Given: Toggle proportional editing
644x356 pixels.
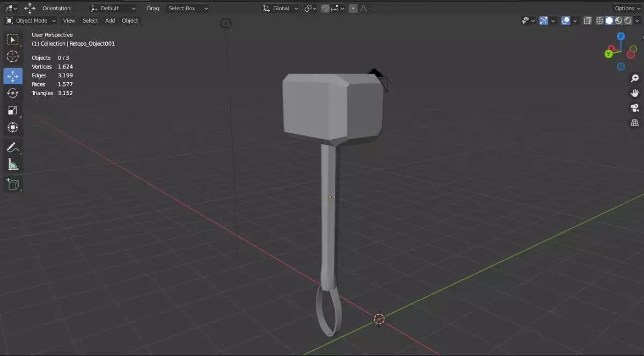Looking at the screenshot, I should 353,9.
